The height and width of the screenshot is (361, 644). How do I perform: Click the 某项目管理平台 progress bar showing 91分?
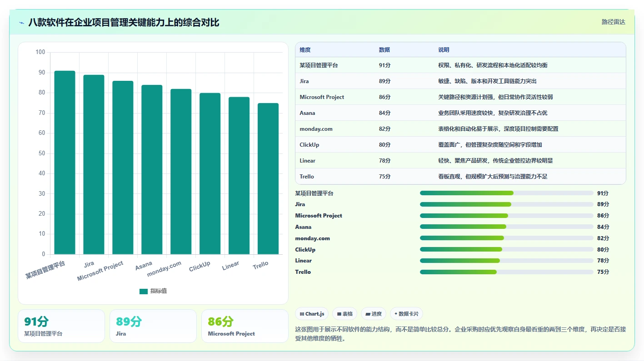[507, 193]
